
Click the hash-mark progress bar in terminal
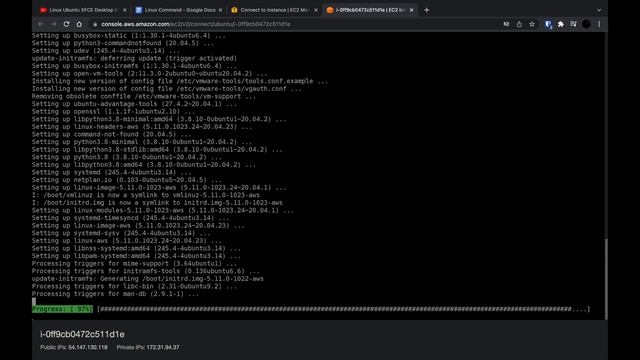point(344,309)
